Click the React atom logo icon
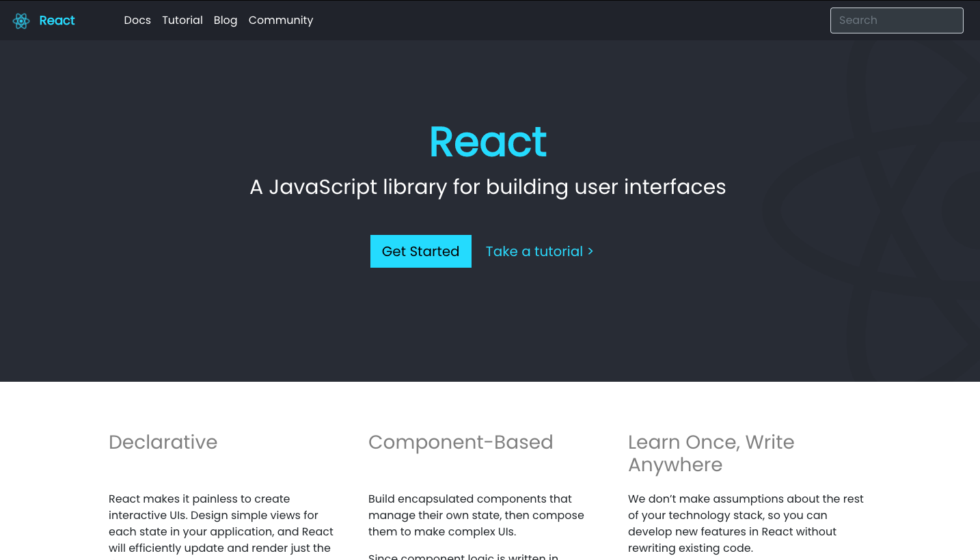The width and height of the screenshot is (980, 560). pyautogui.click(x=21, y=20)
